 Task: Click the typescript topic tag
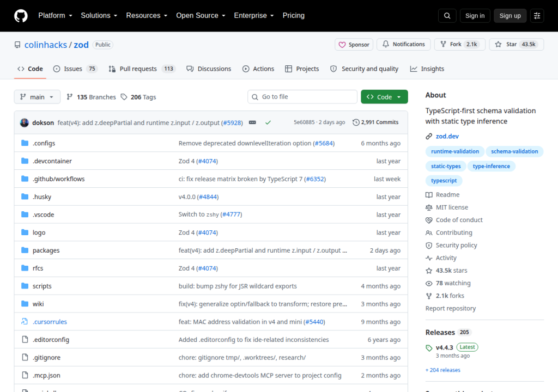[x=444, y=181]
